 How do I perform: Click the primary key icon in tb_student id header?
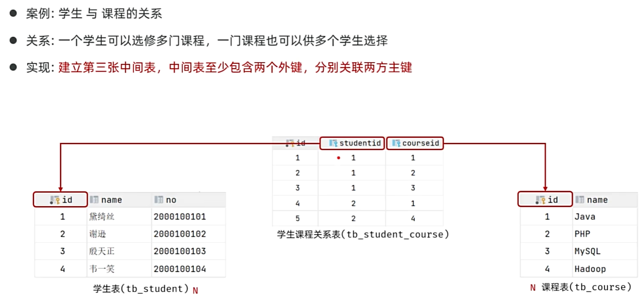coord(55,200)
